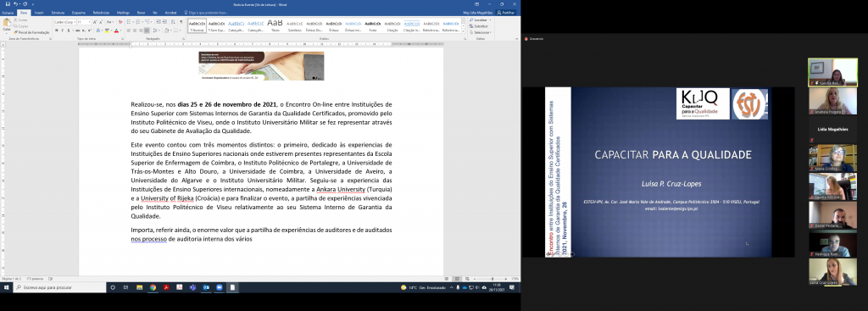Open the Mailings tab
Image resolution: width=868 pixels, height=311 pixels.
tap(123, 12)
